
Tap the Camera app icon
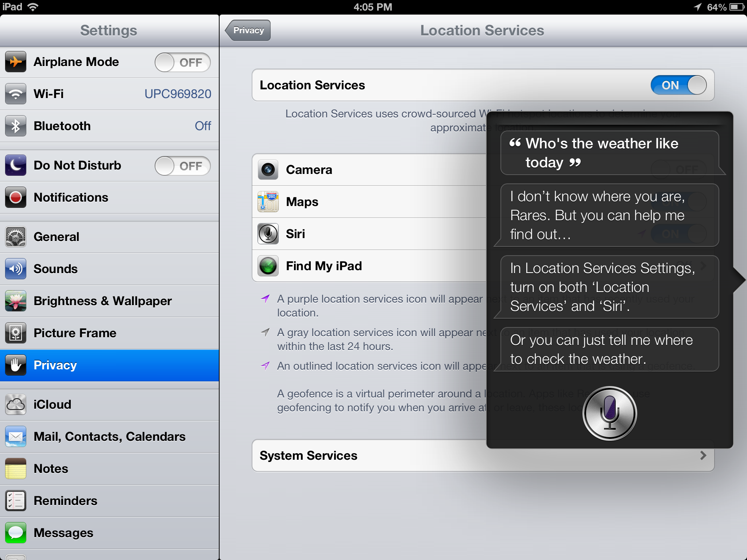click(268, 170)
